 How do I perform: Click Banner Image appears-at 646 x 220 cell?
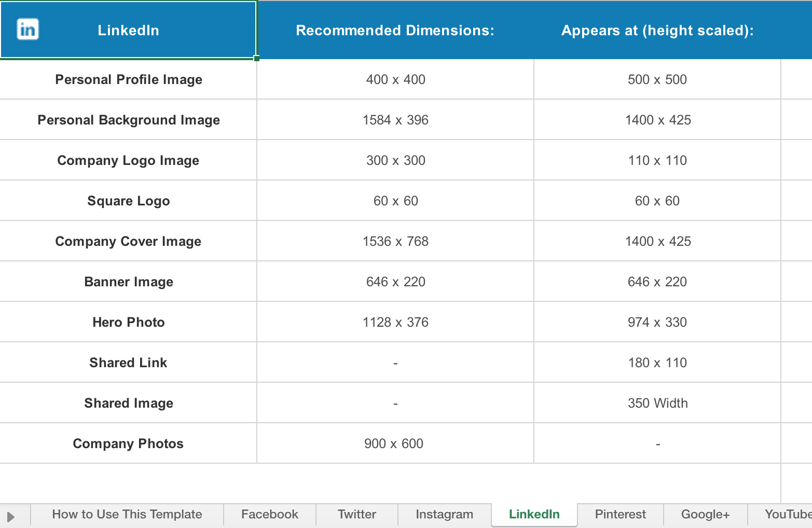click(x=657, y=282)
